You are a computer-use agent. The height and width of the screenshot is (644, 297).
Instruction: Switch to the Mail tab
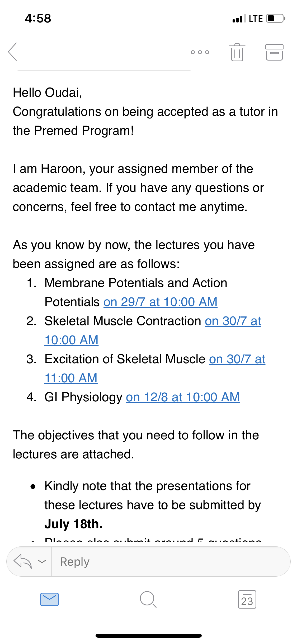coord(49,599)
